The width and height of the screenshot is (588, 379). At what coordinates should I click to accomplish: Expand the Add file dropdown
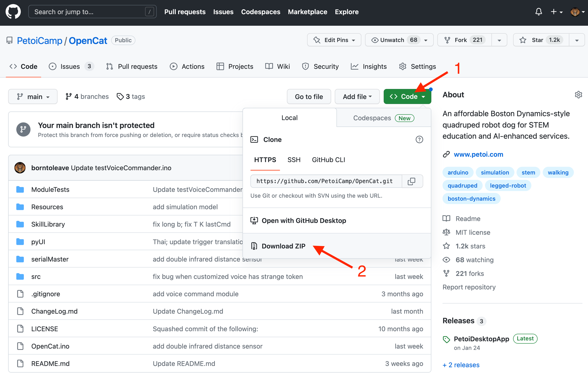click(x=357, y=97)
